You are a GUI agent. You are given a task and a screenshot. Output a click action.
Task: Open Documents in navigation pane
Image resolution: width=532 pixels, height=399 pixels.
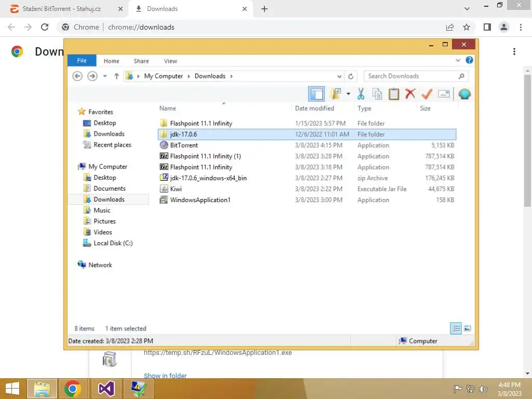(109, 188)
